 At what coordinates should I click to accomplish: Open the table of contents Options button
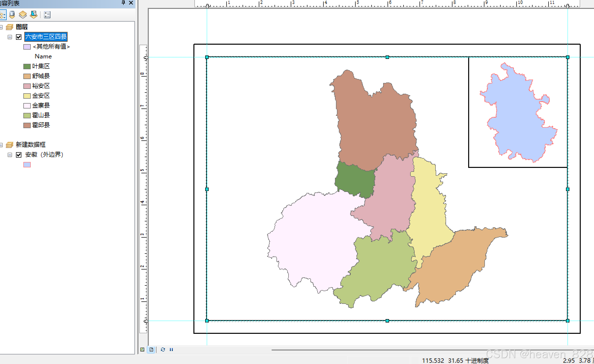click(47, 15)
